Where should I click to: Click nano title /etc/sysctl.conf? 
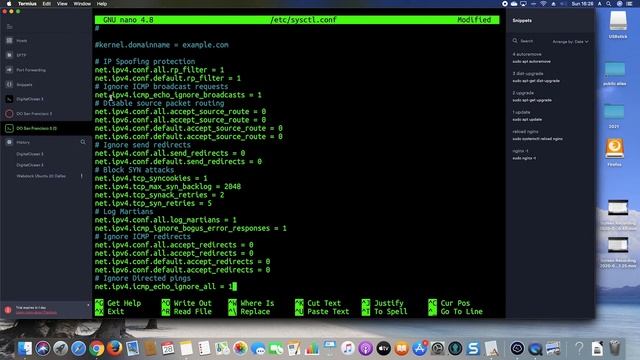click(303, 20)
